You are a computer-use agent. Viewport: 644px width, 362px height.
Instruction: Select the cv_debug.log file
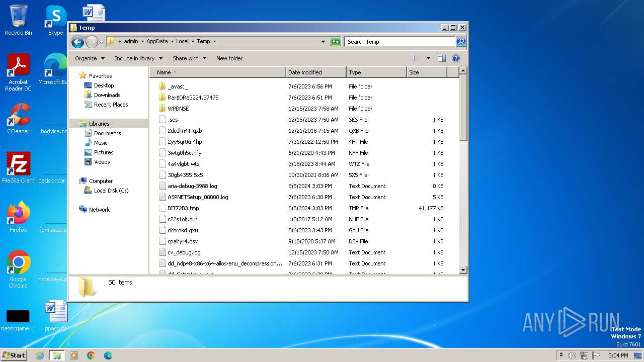coord(184,252)
